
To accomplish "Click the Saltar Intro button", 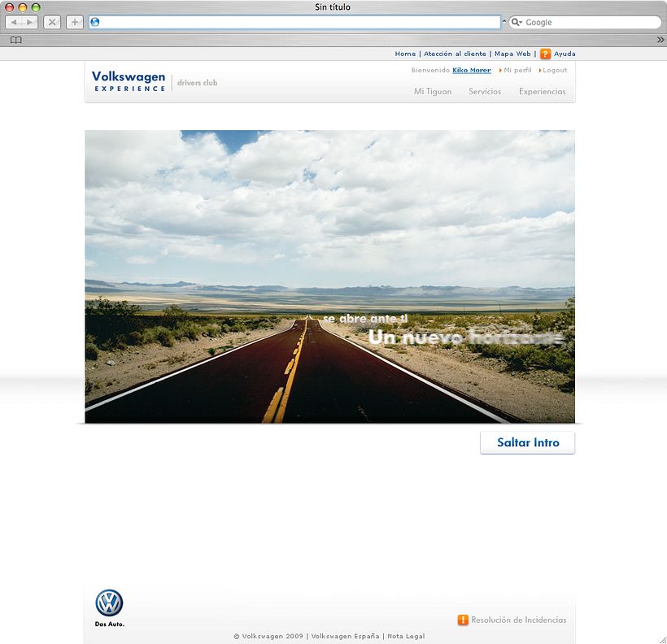I will 527,442.
